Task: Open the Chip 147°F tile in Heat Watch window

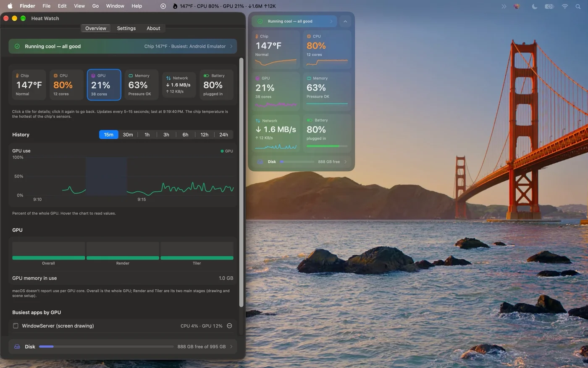Action: coord(29,85)
